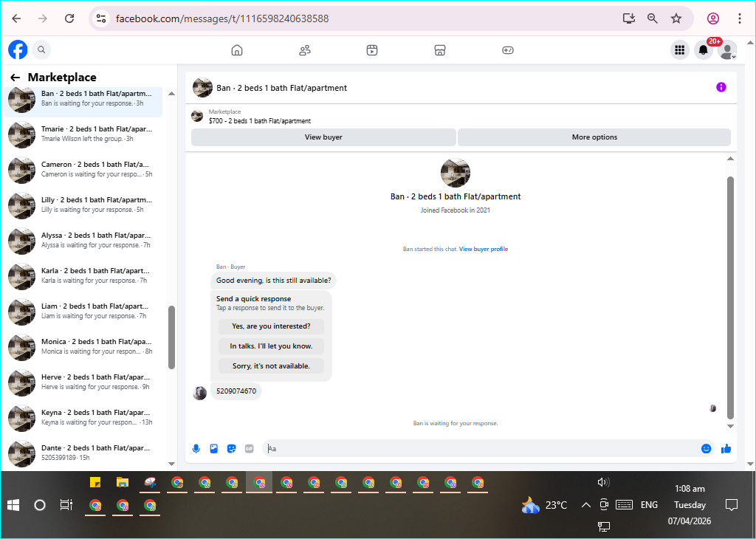The width and height of the screenshot is (756, 539).
Task: Click the install app icon in address bar
Action: [629, 18]
